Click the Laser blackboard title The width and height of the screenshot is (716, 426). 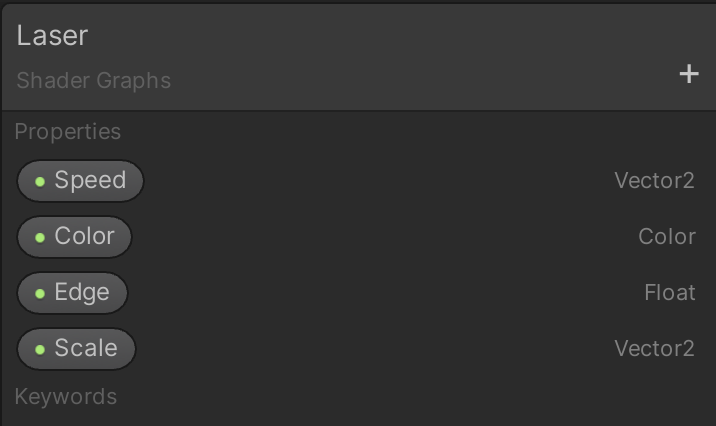(52, 36)
